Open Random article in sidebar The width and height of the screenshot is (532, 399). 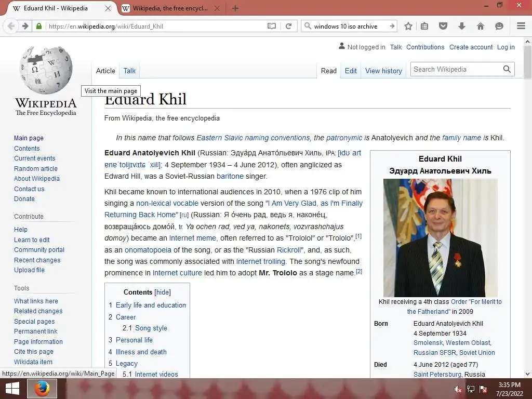[x=36, y=168]
